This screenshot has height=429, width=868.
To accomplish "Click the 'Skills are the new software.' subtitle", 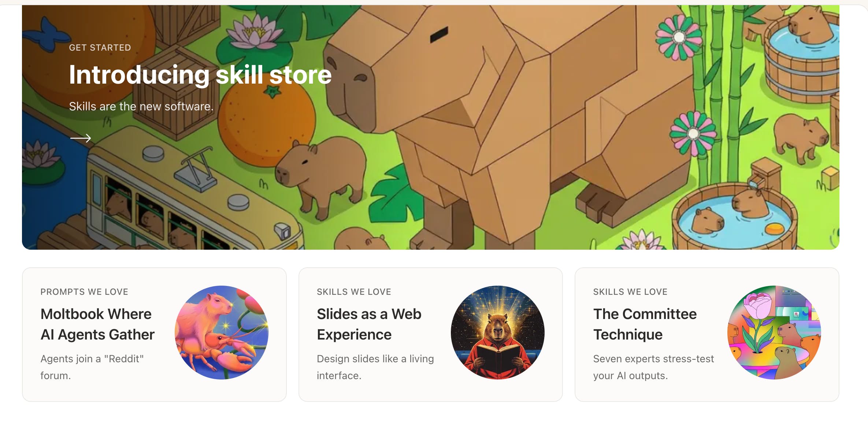I will 141,106.
